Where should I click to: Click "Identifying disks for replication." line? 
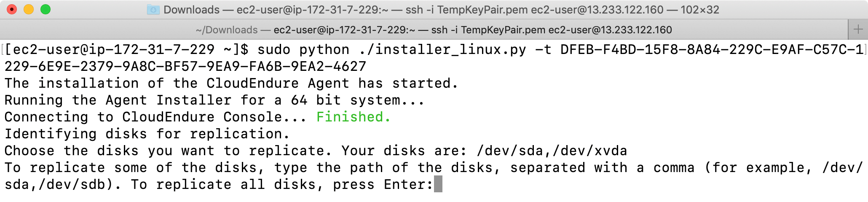(147, 134)
